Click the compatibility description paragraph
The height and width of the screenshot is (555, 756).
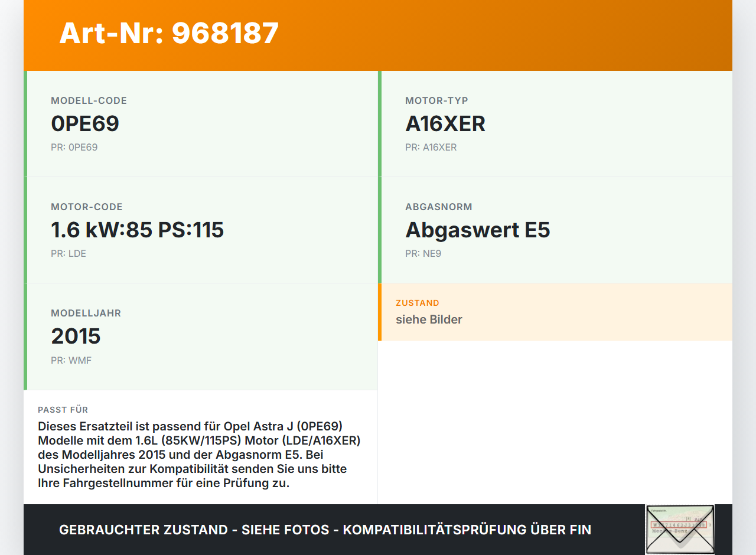pos(200,455)
